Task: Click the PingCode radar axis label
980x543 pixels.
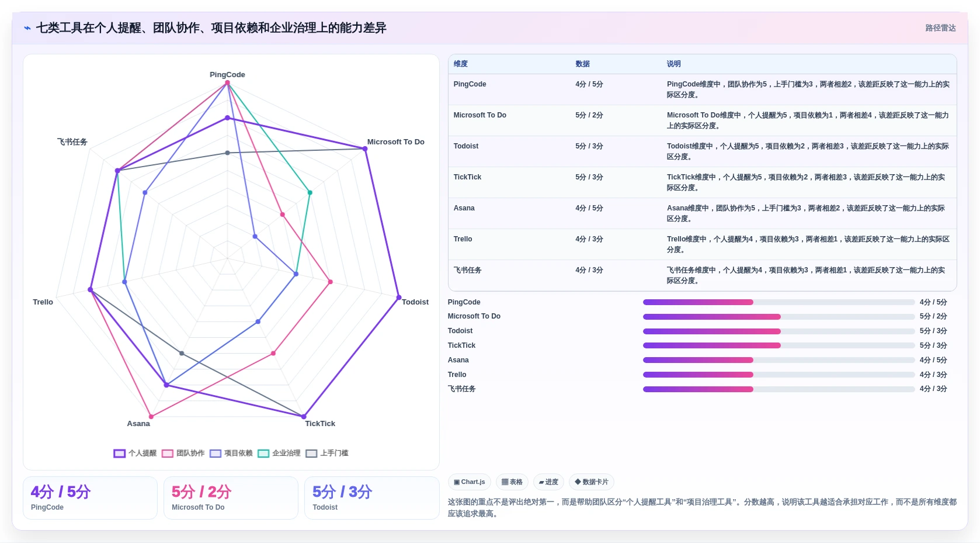Action: click(x=227, y=75)
